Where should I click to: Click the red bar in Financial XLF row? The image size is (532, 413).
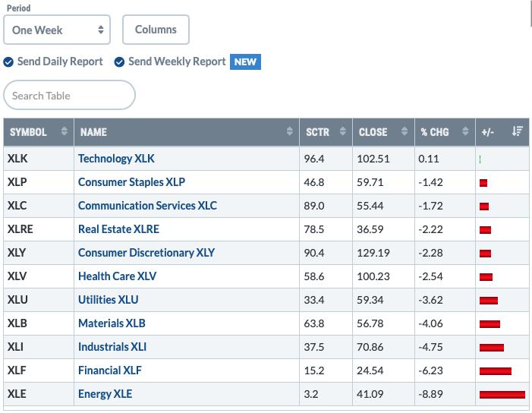point(496,371)
